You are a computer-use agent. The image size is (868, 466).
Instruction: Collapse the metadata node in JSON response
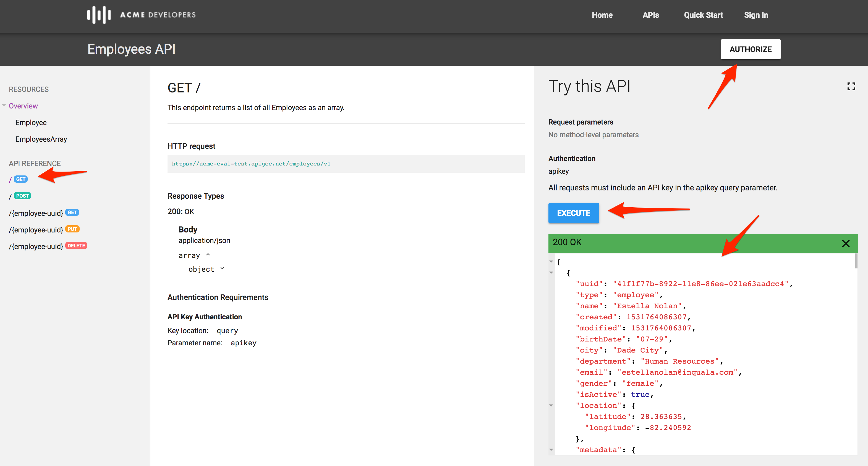pyautogui.click(x=551, y=450)
